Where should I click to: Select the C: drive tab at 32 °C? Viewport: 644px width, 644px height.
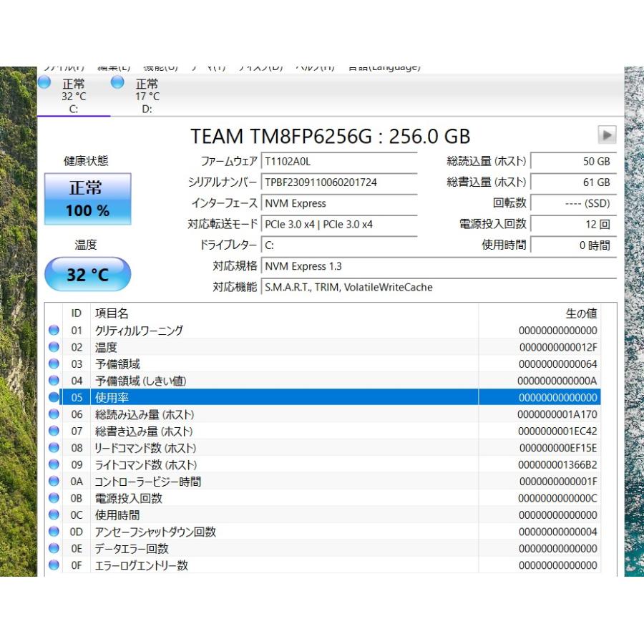74,96
